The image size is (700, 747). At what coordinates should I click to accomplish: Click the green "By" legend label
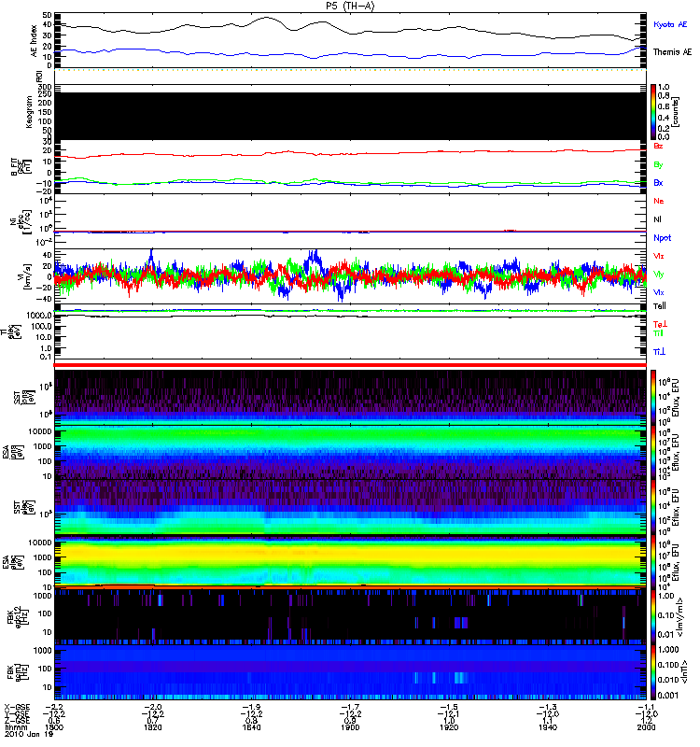658,165
